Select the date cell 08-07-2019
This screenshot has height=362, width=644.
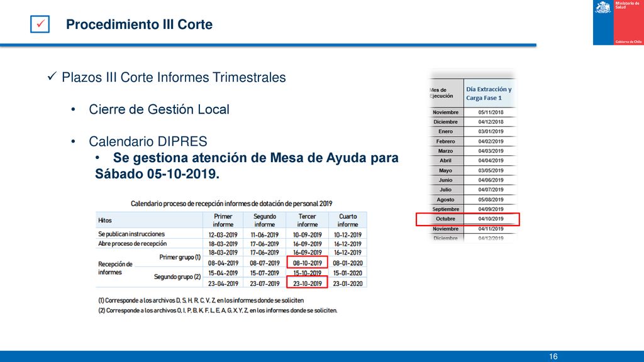pos(265,263)
